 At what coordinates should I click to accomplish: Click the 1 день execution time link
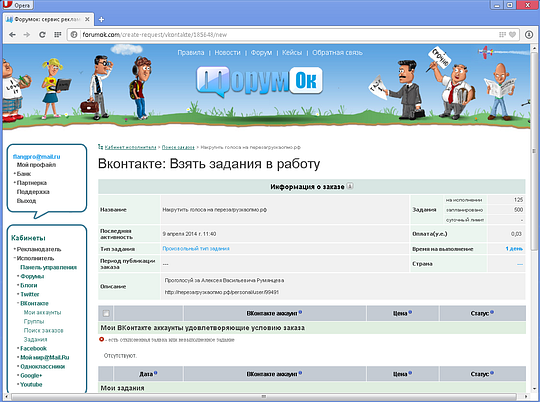click(x=514, y=248)
